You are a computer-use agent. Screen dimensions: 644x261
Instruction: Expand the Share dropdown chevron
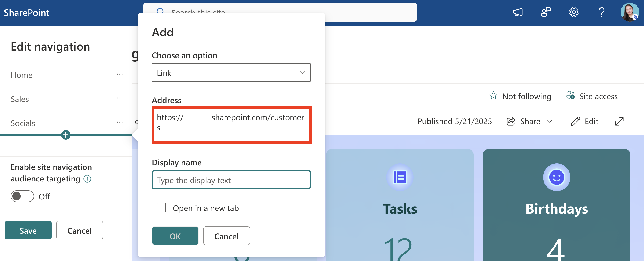click(550, 121)
